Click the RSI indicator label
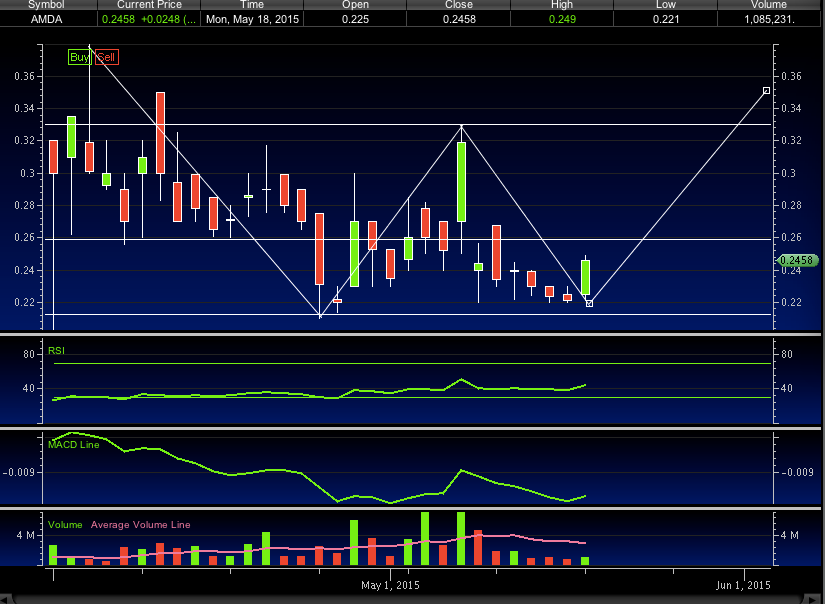Image resolution: width=825 pixels, height=604 pixels. 56,350
